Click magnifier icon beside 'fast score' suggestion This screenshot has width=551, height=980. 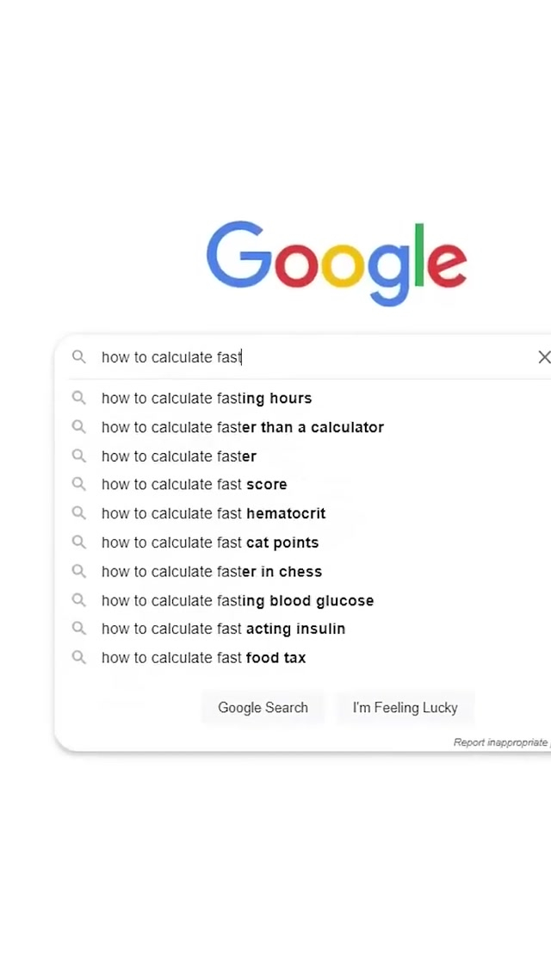point(79,484)
